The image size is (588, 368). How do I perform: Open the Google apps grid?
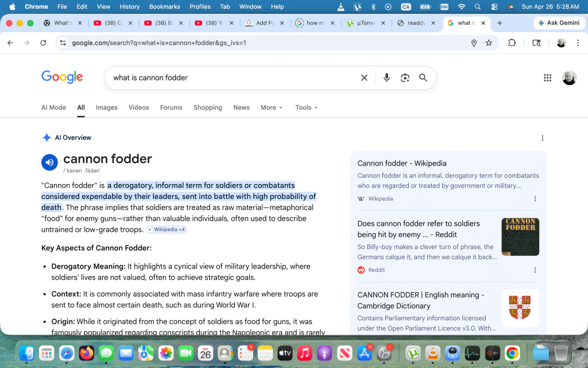(547, 78)
